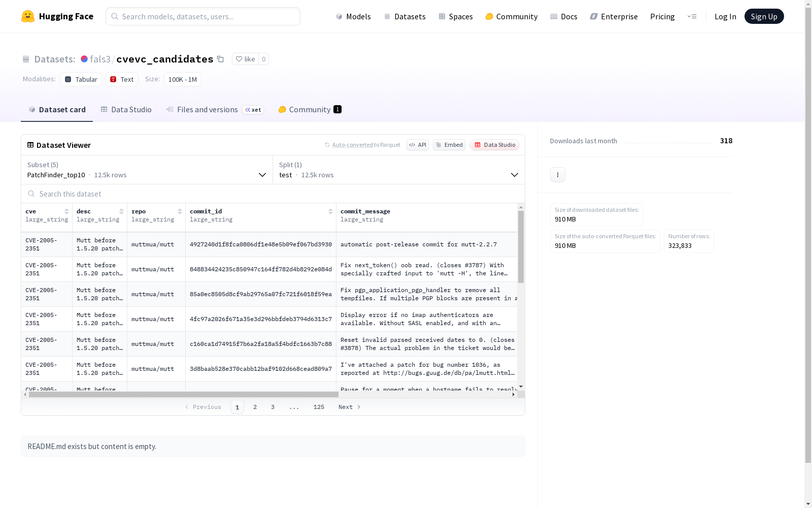Click the Sign Up button
The image size is (812, 508).
764,16
